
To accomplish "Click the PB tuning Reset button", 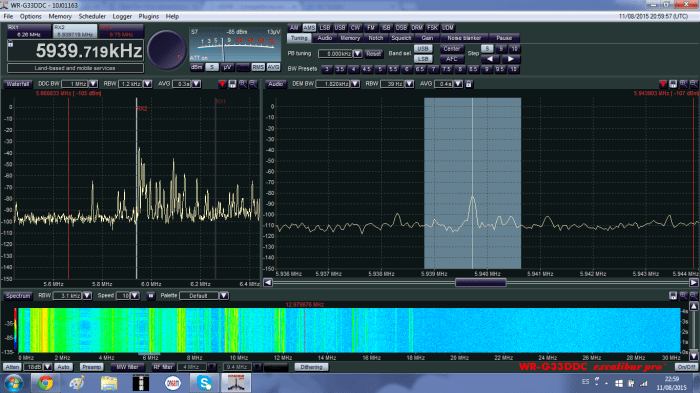I will [374, 54].
